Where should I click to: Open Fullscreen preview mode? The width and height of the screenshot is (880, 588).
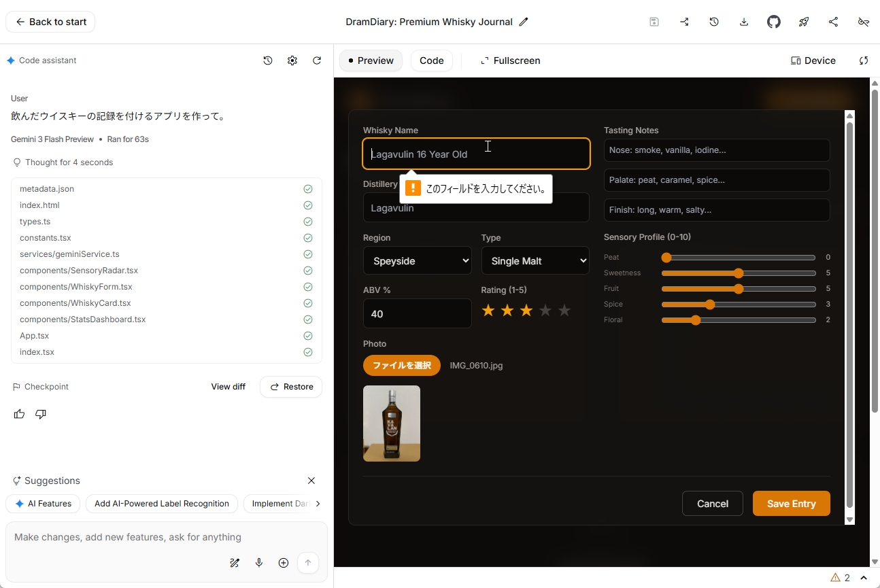click(511, 60)
